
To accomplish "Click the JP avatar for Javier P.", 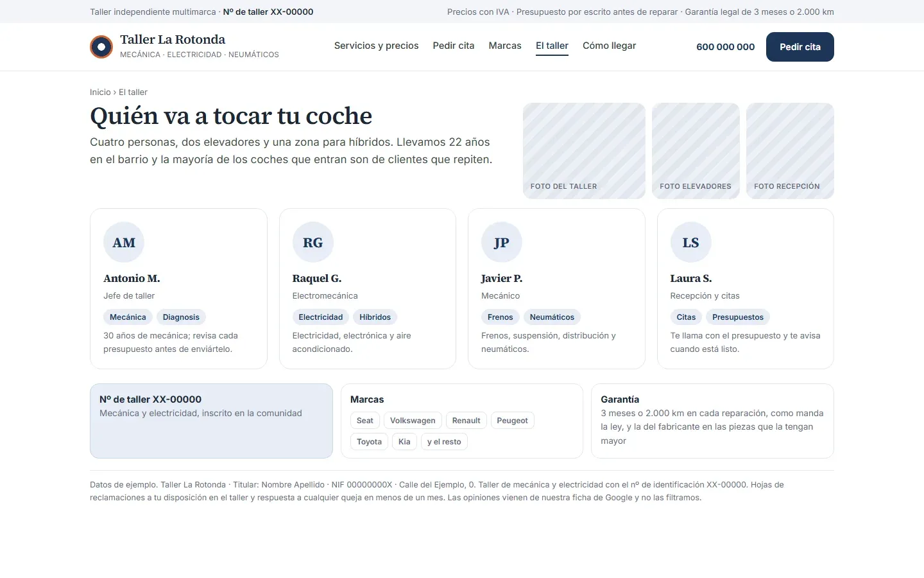I will tap(502, 243).
